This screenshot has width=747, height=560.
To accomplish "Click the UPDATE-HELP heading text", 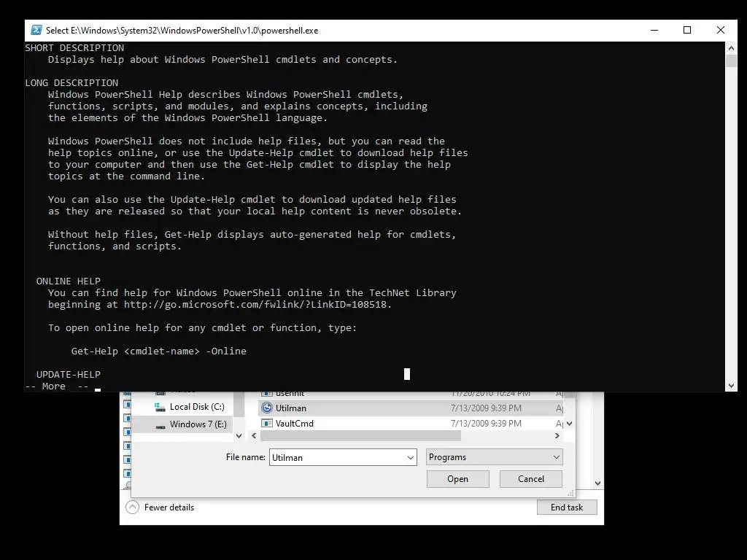I will pyautogui.click(x=68, y=374).
